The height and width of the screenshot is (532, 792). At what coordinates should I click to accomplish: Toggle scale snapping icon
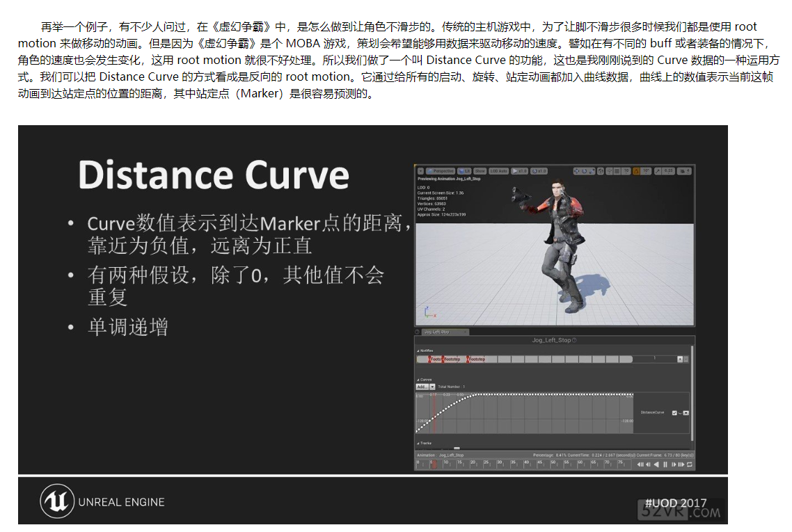pos(658,171)
